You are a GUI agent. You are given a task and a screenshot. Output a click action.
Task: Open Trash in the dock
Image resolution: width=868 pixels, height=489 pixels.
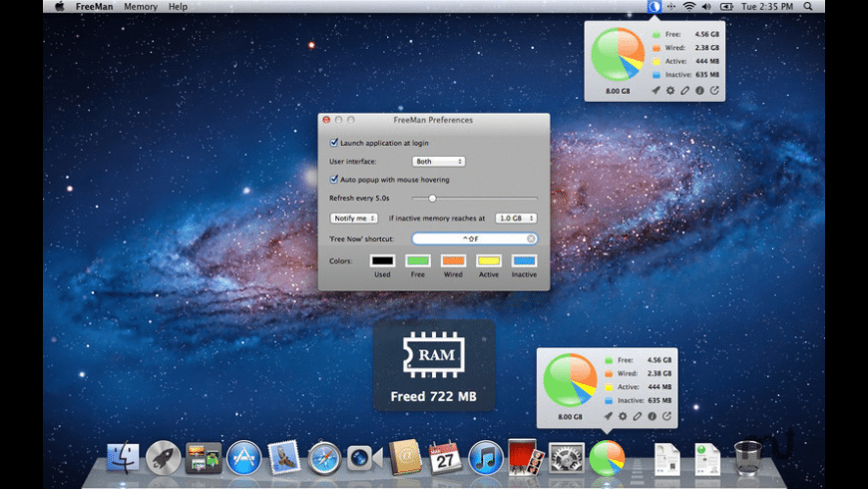(748, 458)
